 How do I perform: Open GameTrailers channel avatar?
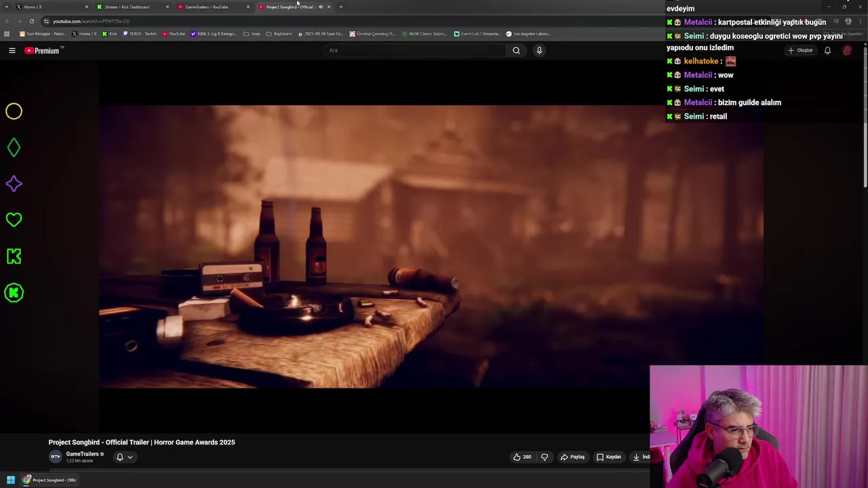pyautogui.click(x=55, y=457)
